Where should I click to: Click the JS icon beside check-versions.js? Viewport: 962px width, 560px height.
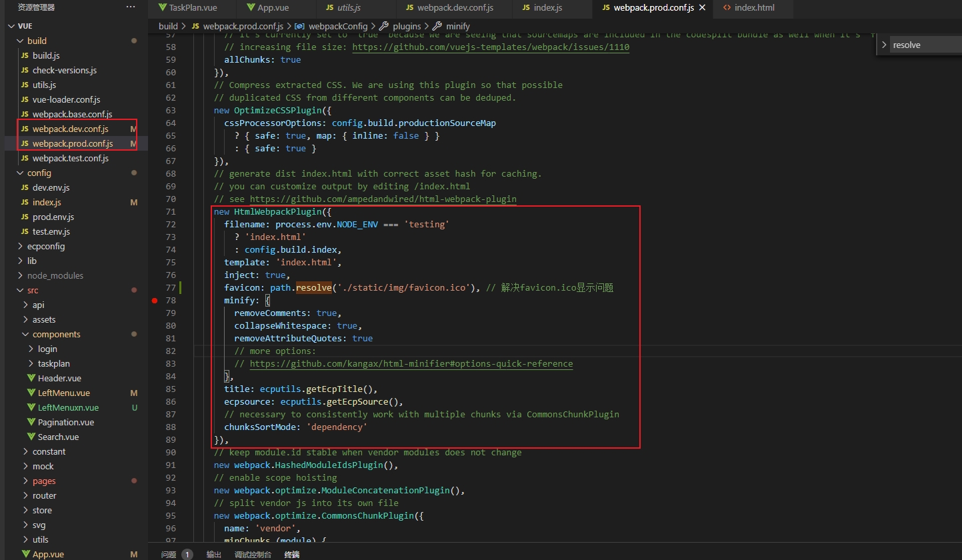coord(25,70)
